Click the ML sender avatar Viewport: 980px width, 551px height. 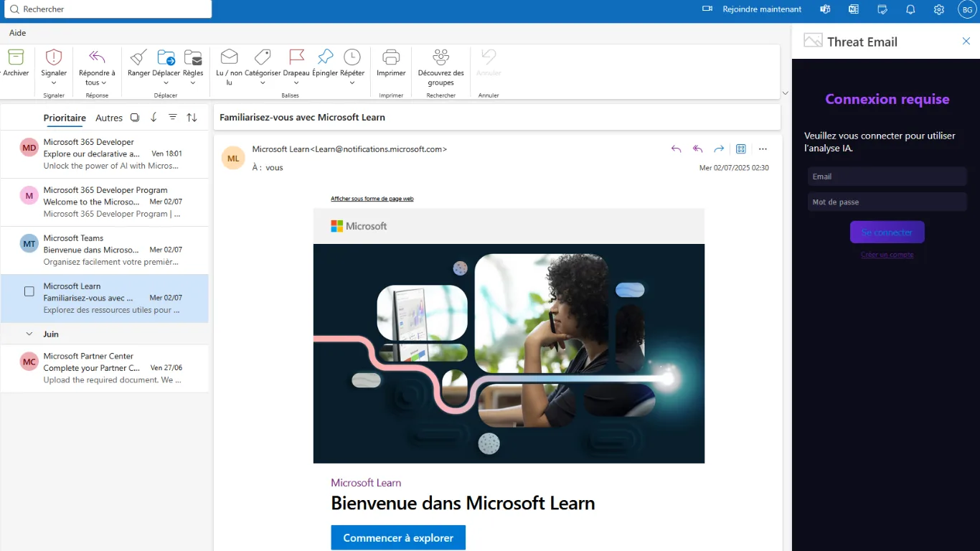click(233, 158)
